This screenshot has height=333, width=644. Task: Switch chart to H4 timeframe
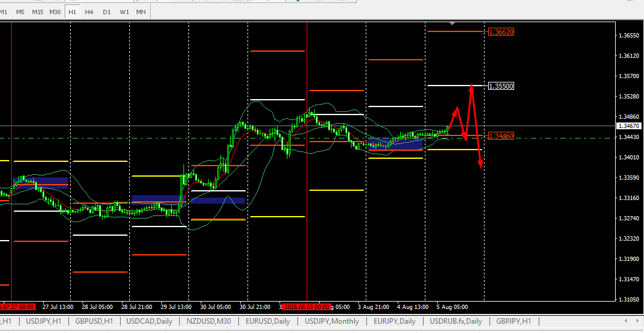pos(89,12)
